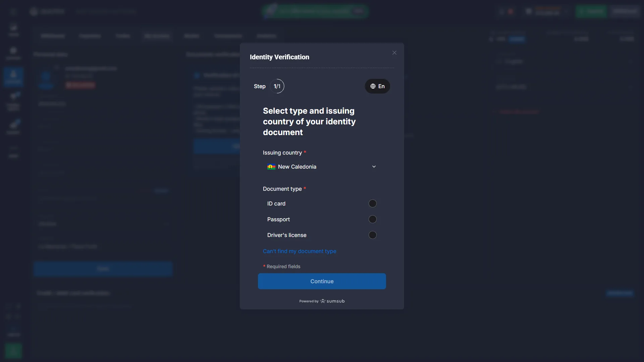The width and height of the screenshot is (644, 362).
Task: Open the Powered by sumsub link
Action: (322, 301)
